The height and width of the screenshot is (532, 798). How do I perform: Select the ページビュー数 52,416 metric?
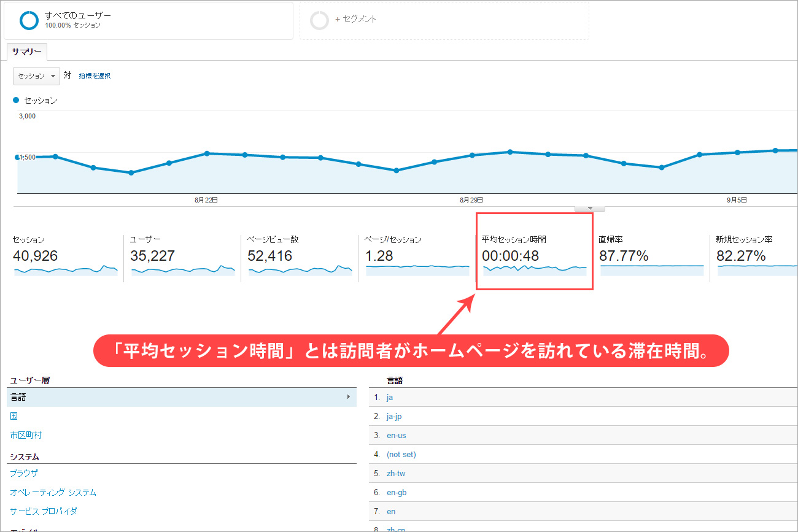pos(300,257)
